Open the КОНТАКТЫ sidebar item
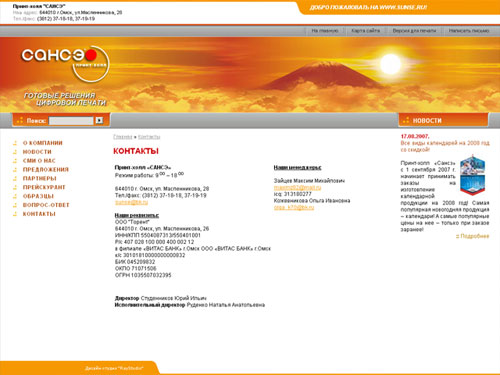 39,214
